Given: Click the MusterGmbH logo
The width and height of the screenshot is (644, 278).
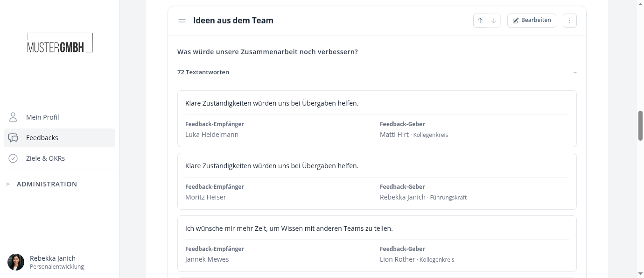Looking at the screenshot, I should 60,43.
